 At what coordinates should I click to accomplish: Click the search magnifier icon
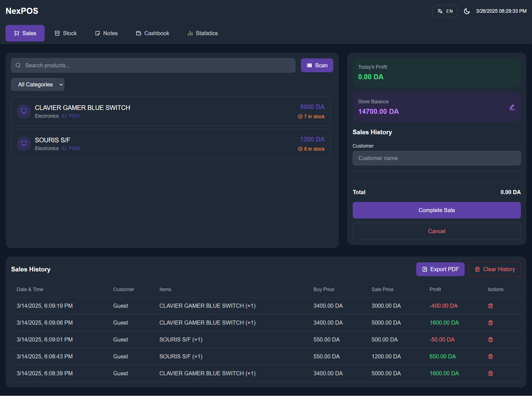click(18, 65)
